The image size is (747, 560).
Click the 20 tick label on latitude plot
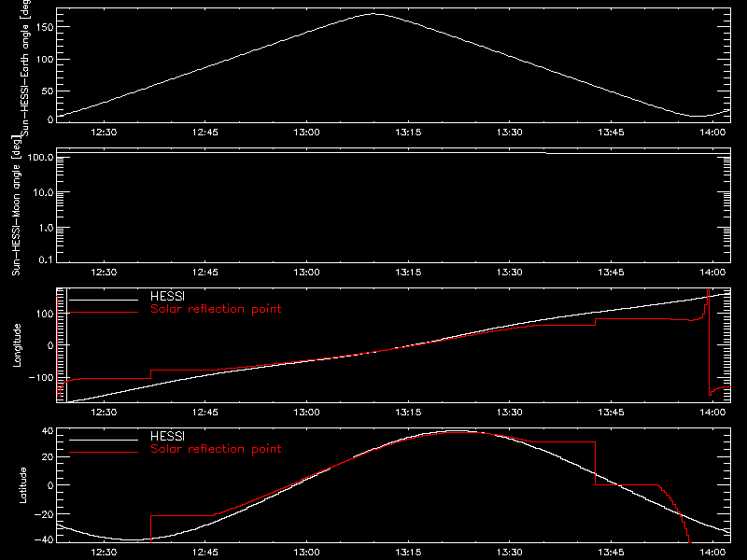(x=48, y=457)
